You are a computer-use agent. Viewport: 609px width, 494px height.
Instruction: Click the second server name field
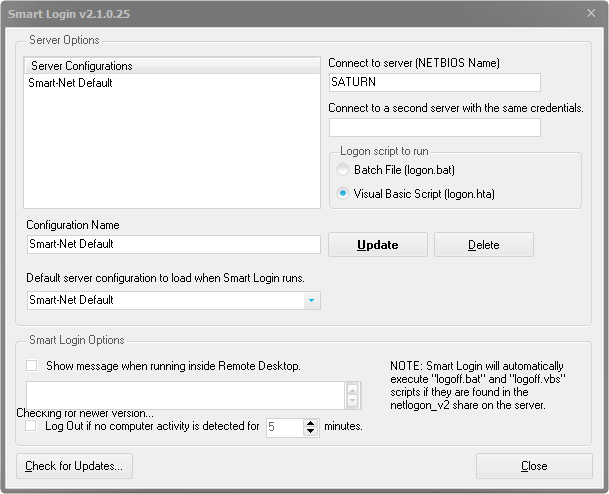click(x=435, y=127)
